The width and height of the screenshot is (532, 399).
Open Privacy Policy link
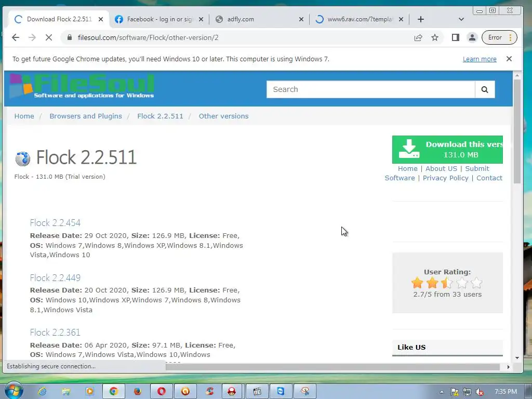click(445, 178)
